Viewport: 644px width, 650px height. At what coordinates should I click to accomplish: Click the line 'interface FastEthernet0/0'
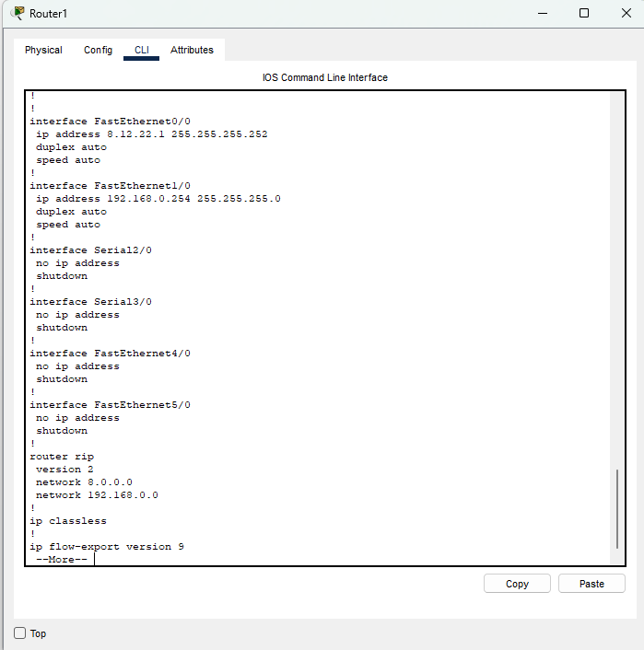tap(110, 122)
